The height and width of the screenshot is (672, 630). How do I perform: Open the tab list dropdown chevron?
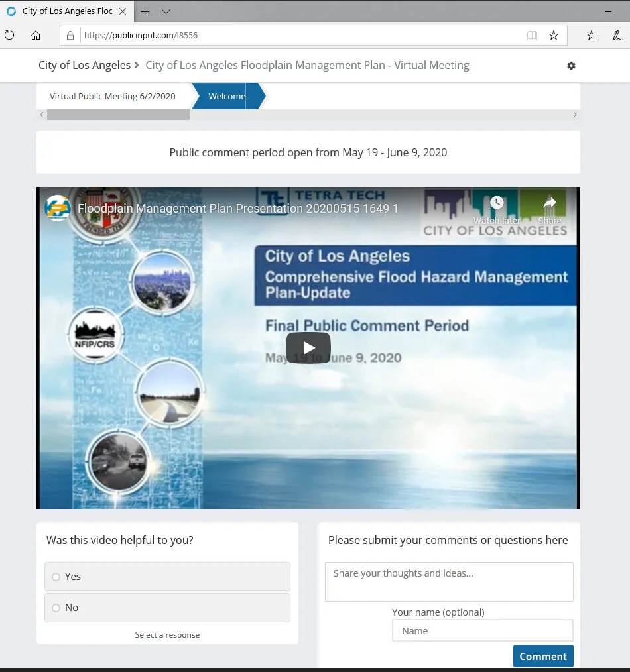pyautogui.click(x=166, y=11)
